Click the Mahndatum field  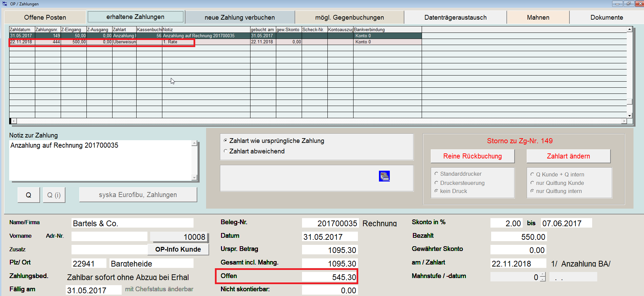tap(573, 277)
